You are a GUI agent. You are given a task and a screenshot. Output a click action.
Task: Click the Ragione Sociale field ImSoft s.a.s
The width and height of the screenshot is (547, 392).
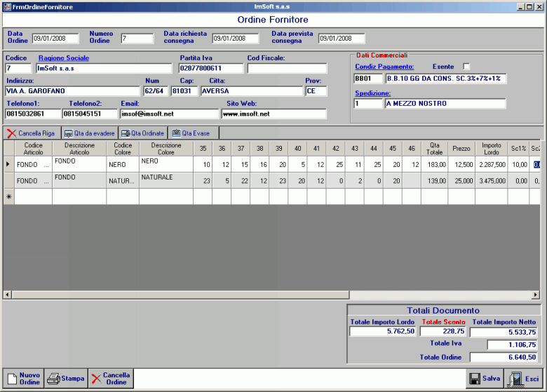click(x=104, y=68)
